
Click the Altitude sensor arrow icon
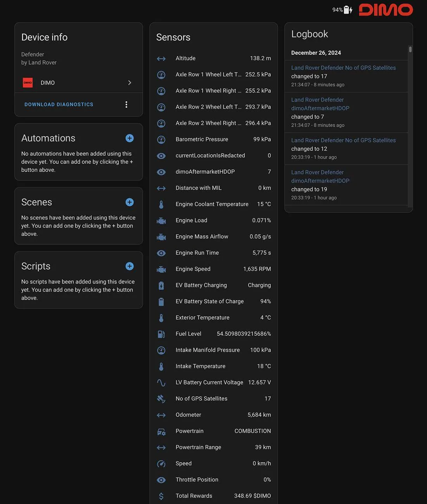pyautogui.click(x=161, y=59)
